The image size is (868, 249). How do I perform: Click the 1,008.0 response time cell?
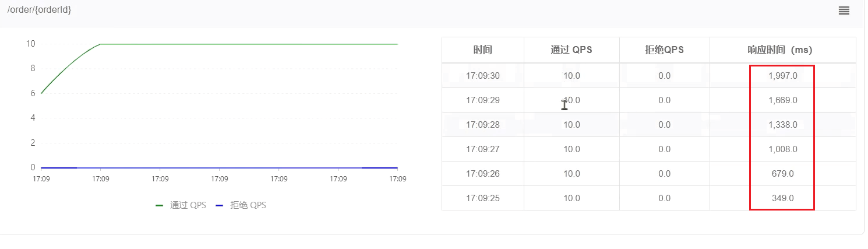pyautogui.click(x=782, y=149)
